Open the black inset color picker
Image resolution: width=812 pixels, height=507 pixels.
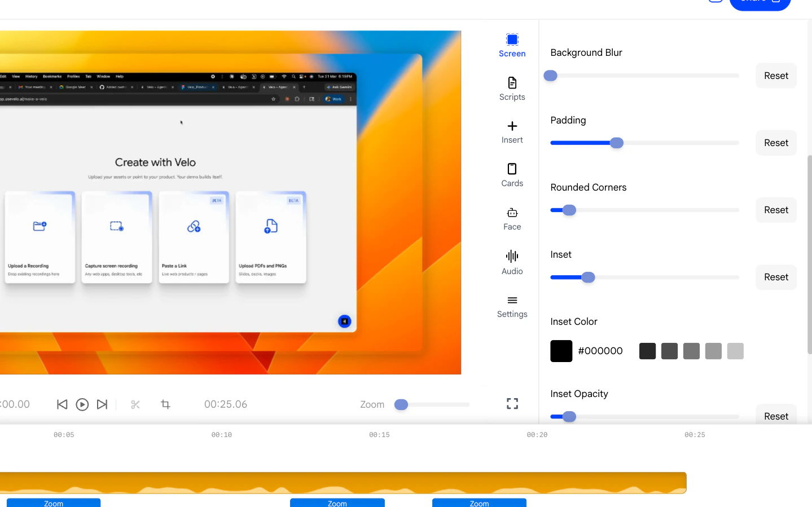561,351
